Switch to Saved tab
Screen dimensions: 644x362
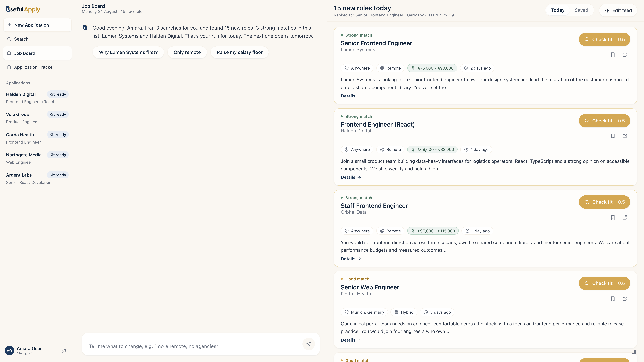[581, 10]
